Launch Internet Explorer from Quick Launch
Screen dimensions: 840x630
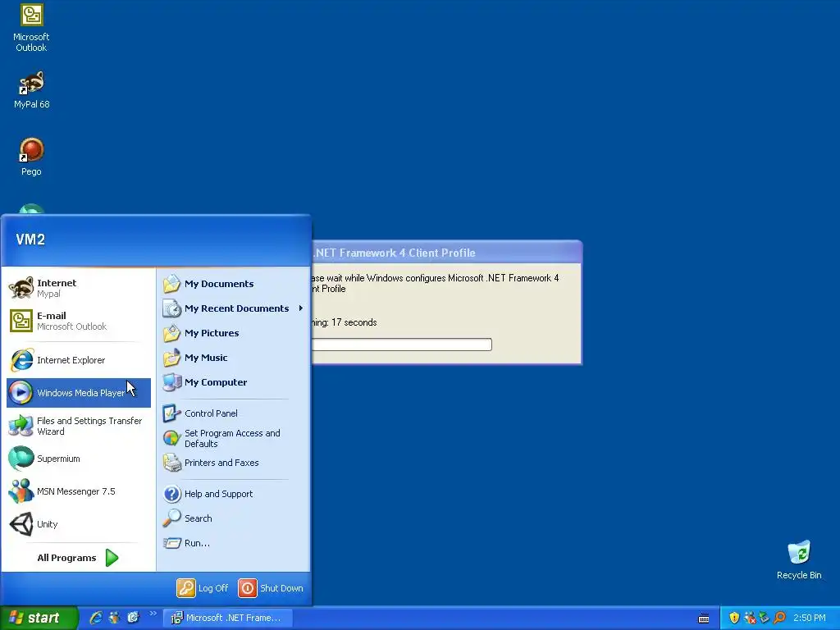[x=96, y=618]
